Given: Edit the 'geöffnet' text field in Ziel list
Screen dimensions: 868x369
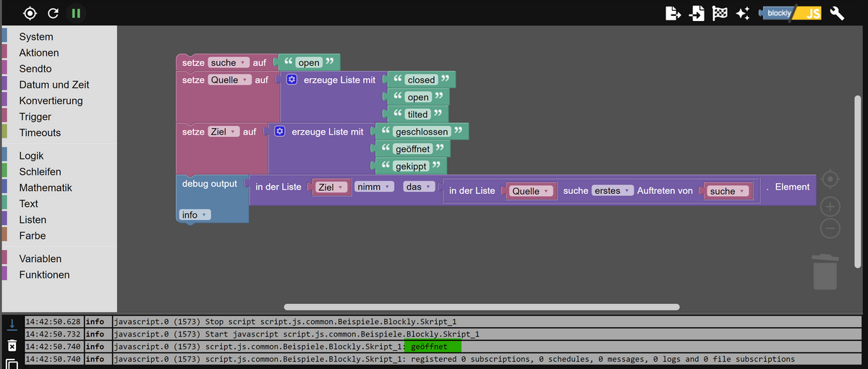Looking at the screenshot, I should click(412, 149).
